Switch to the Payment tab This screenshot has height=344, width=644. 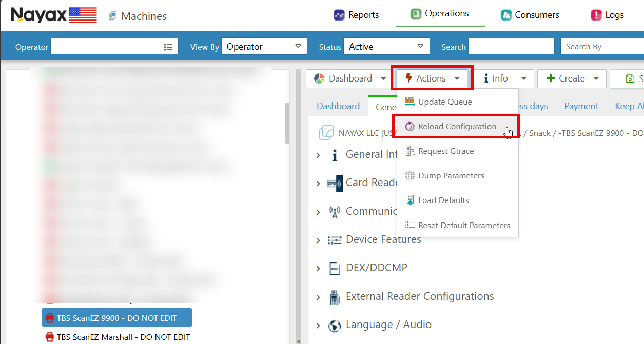click(581, 106)
